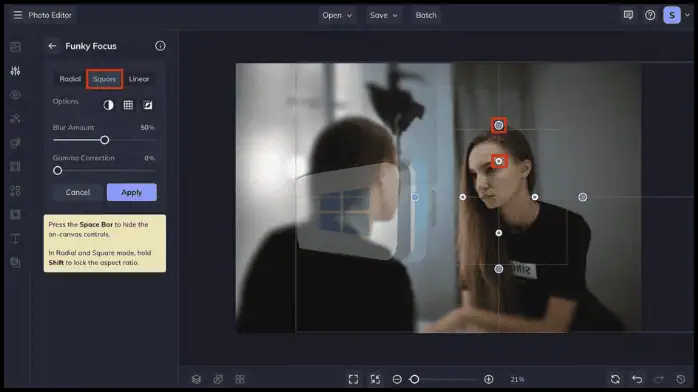Open the Artsy sidebar icon
The height and width of the screenshot is (392, 698).
[x=15, y=143]
